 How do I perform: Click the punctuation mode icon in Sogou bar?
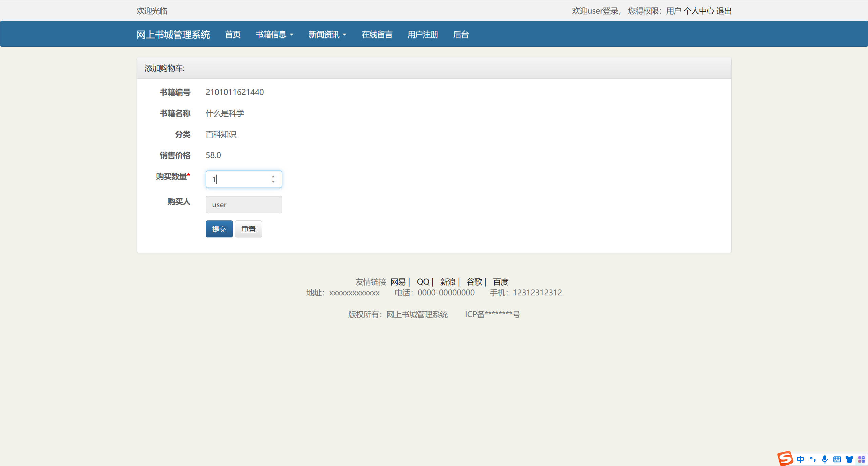click(x=812, y=459)
